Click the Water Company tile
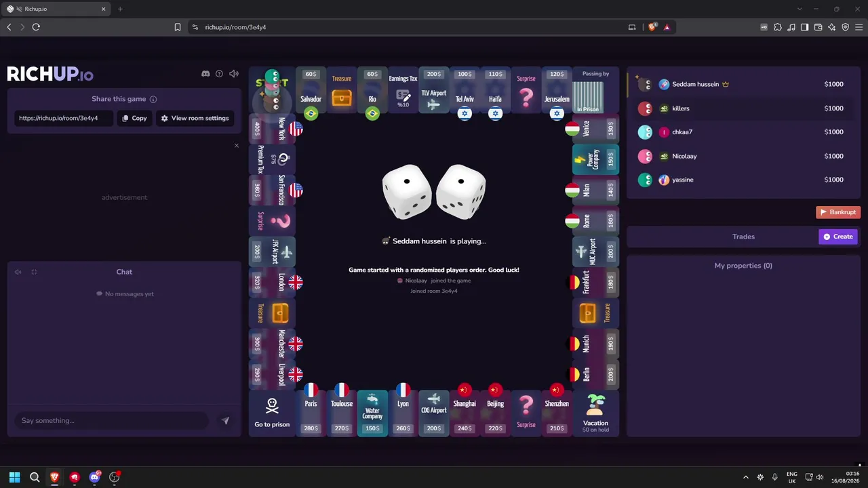The height and width of the screenshot is (488, 868). (x=372, y=413)
